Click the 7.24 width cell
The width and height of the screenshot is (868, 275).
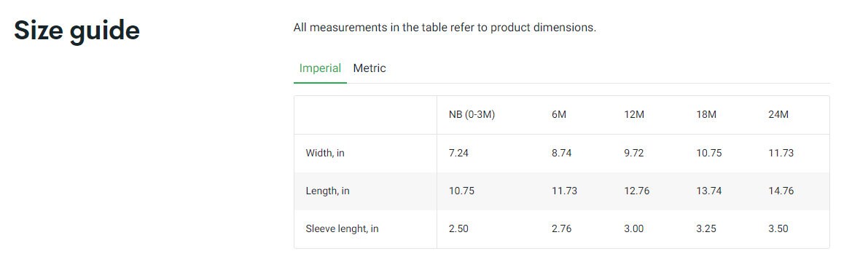pyautogui.click(x=458, y=153)
